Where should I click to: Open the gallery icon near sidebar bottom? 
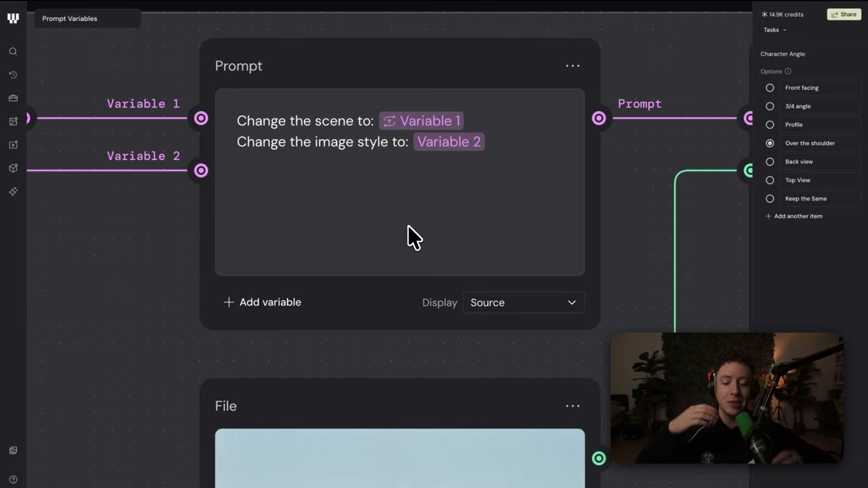coord(13,450)
